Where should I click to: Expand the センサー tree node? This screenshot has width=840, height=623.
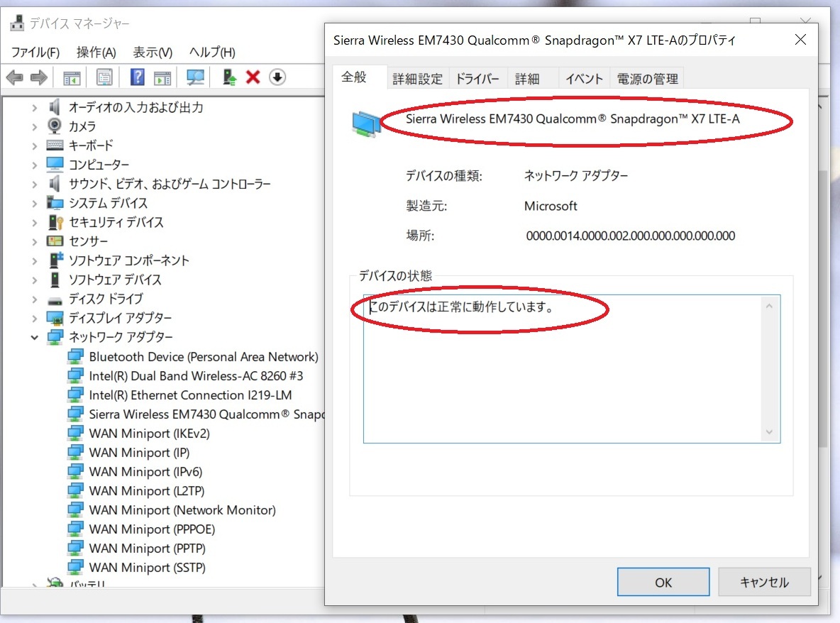tap(35, 241)
